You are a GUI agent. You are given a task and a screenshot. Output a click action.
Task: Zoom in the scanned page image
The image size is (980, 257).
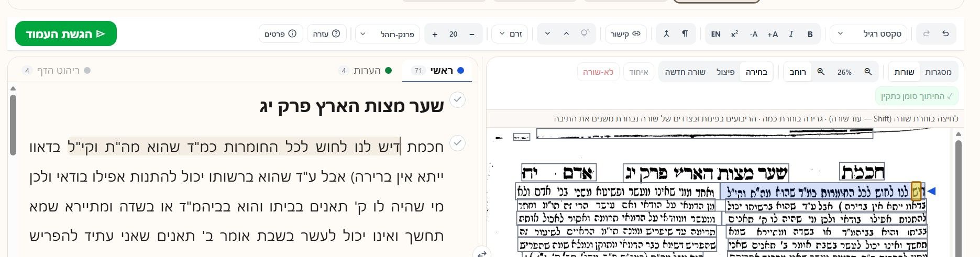click(821, 72)
